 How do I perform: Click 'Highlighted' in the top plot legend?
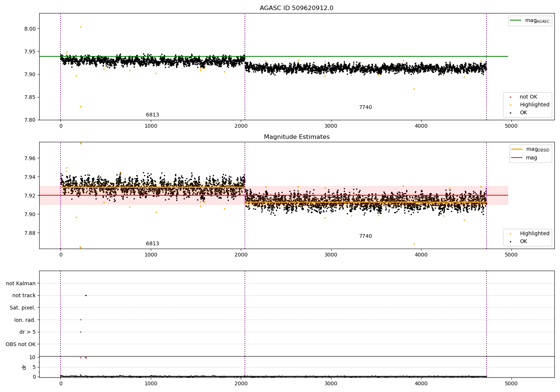coord(534,105)
